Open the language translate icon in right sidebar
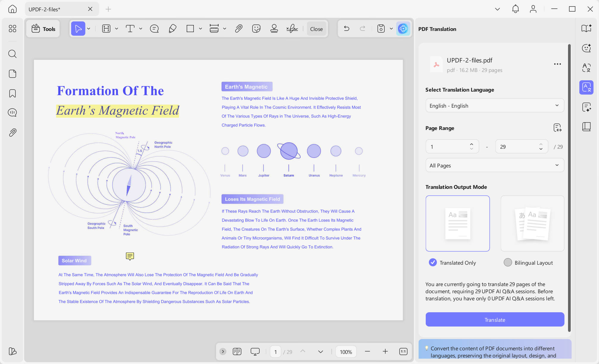 tap(586, 68)
